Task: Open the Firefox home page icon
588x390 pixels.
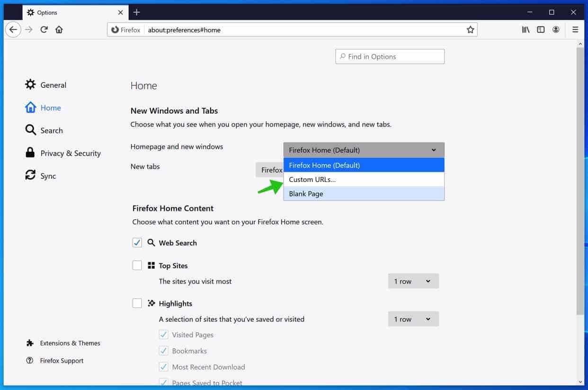Action: click(59, 30)
